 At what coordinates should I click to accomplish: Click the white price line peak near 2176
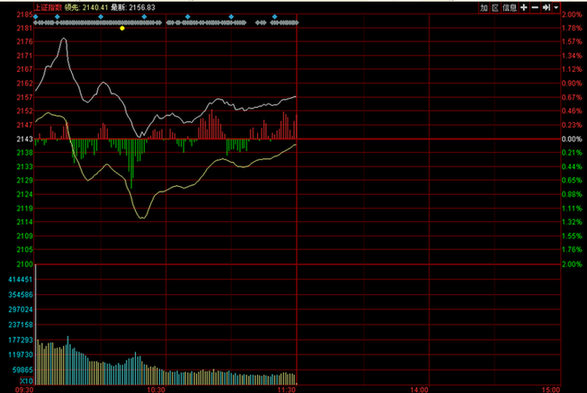pyautogui.click(x=64, y=39)
